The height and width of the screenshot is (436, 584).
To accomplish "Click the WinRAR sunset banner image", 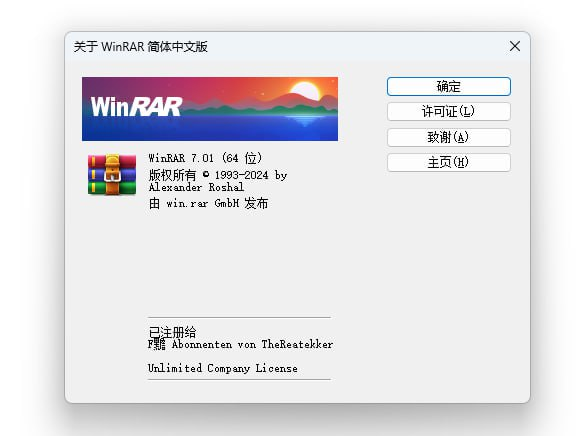I will [210, 109].
